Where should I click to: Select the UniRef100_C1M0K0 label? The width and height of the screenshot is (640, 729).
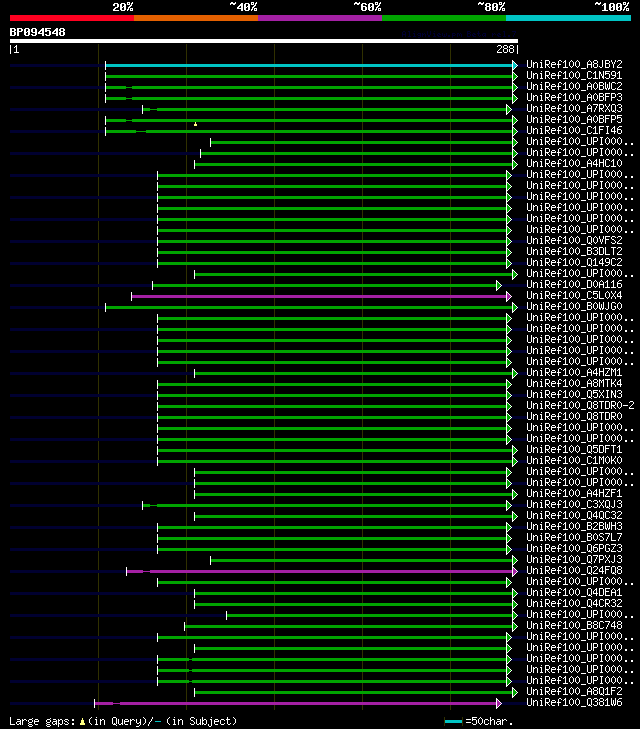[x=574, y=460]
